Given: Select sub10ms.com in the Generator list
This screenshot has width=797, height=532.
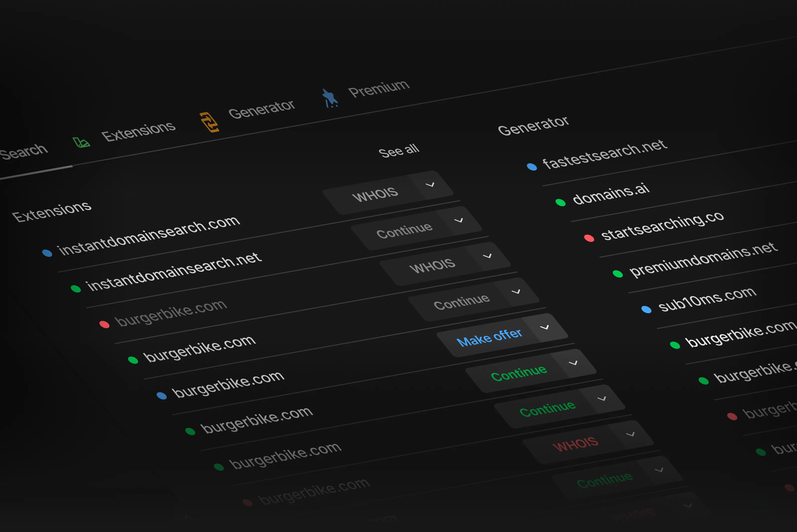Looking at the screenshot, I should pyautogui.click(x=707, y=299).
